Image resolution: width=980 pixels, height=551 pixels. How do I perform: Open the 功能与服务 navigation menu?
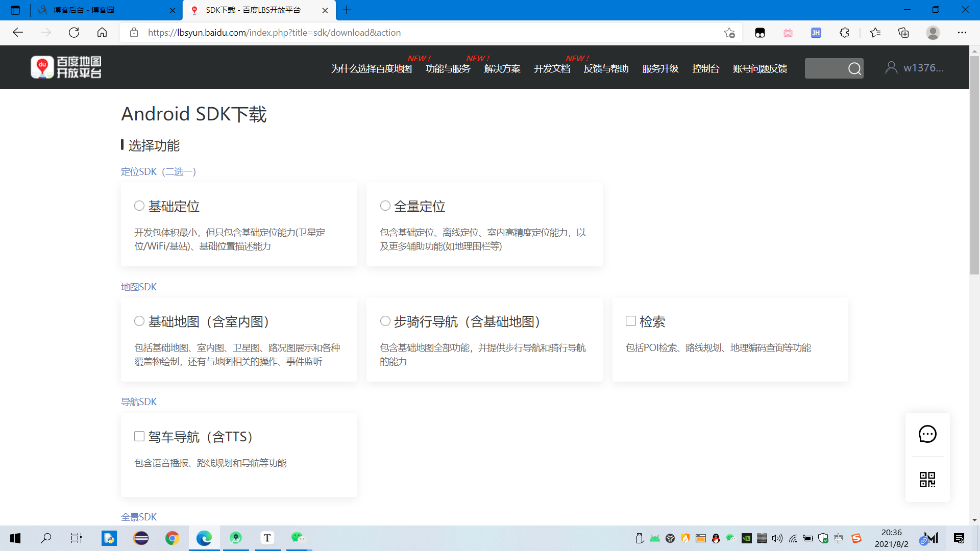(x=448, y=68)
